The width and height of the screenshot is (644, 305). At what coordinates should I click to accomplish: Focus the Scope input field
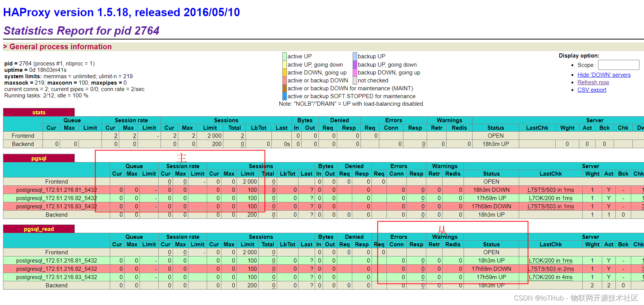618,65
